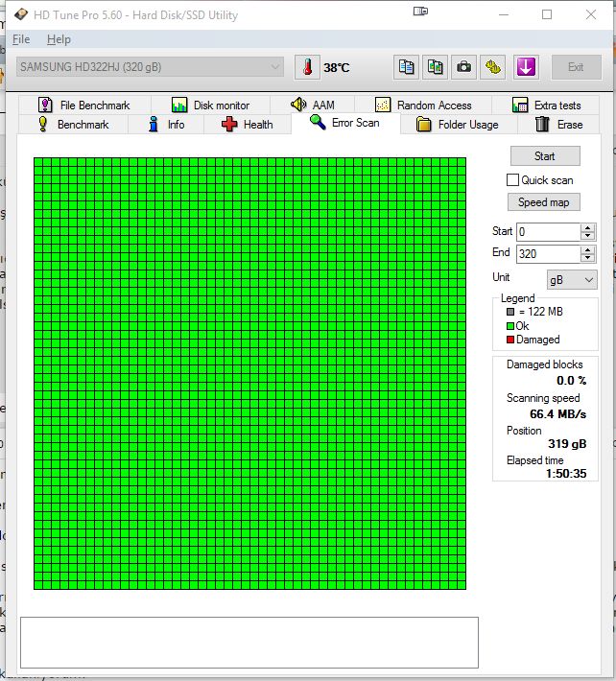Click the 0.0 % damaged blocks value
The width and height of the screenshot is (616, 681).
coord(571,381)
